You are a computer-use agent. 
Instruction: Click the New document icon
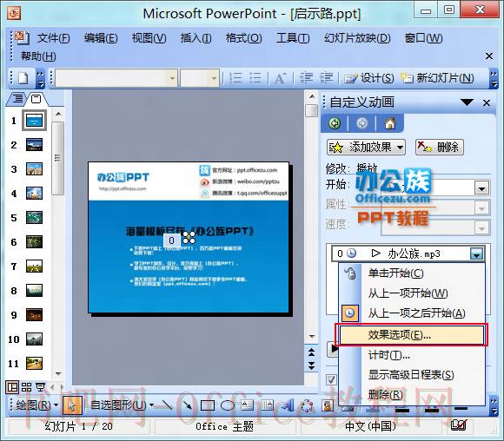[23, 78]
